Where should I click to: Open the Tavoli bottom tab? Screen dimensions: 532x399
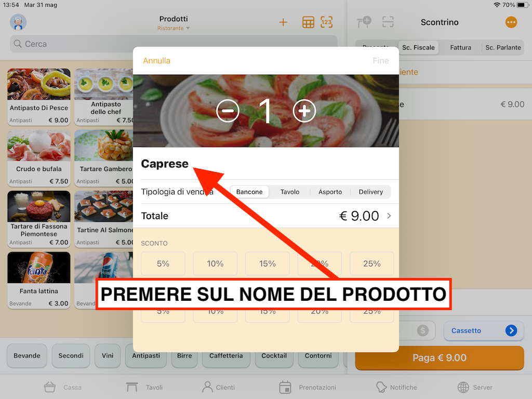(144, 387)
